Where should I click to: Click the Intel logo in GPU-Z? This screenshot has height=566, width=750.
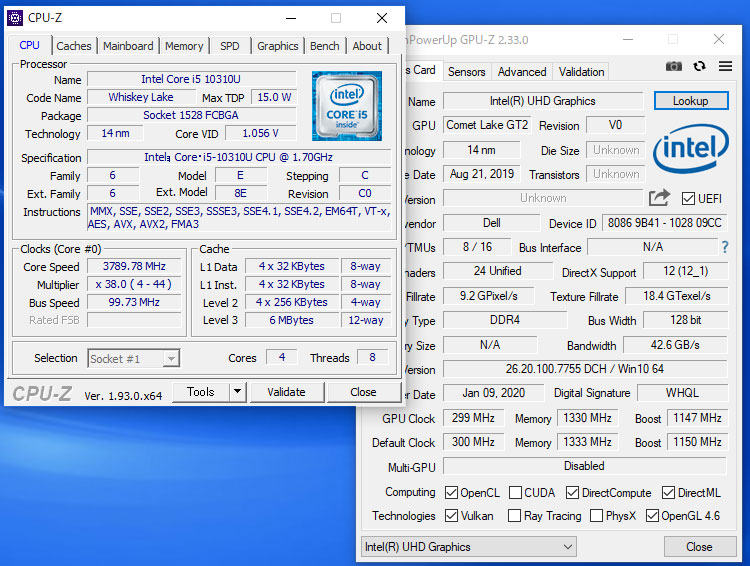tap(691, 148)
